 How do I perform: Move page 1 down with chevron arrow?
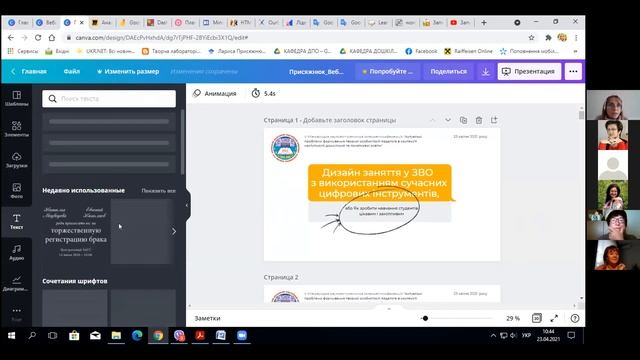[448, 120]
